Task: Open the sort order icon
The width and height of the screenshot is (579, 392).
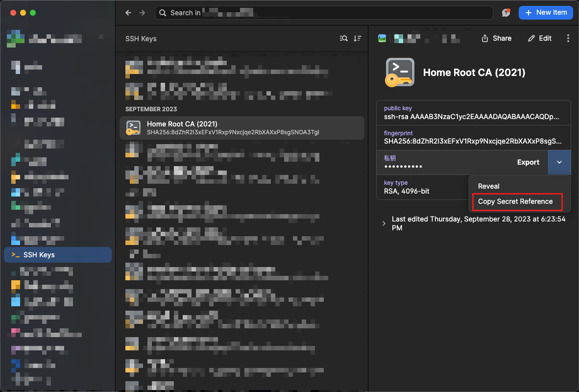Action: [358, 39]
